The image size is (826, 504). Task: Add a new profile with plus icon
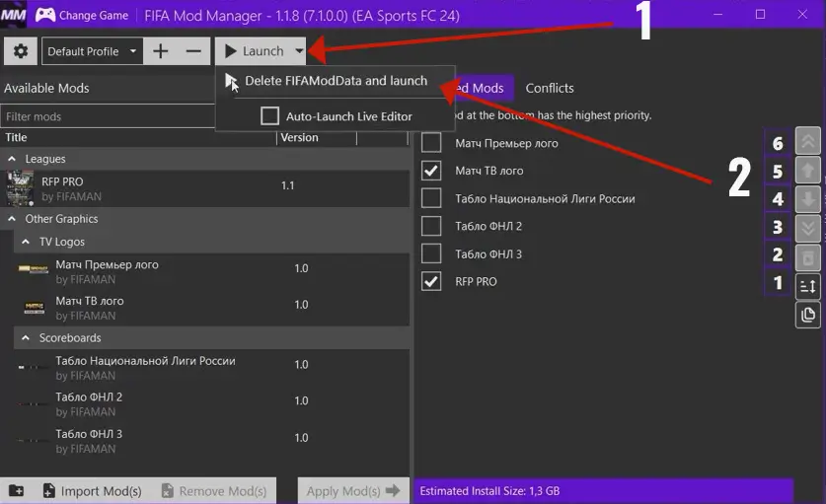[x=161, y=51]
